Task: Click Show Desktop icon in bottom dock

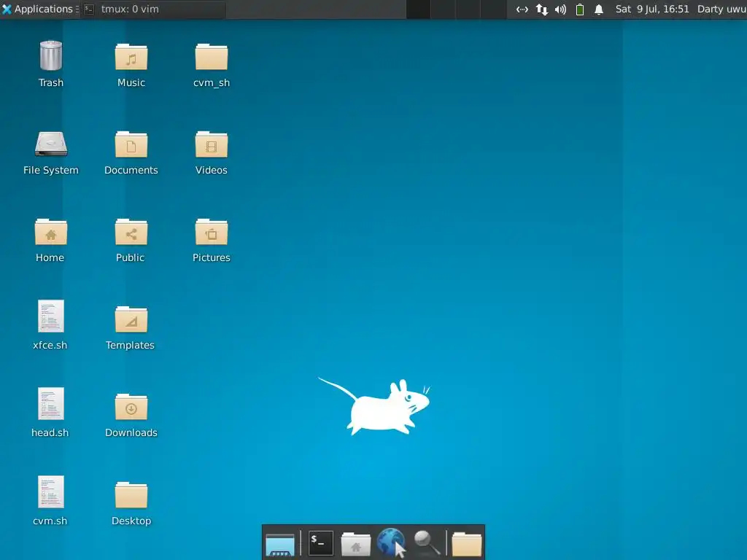Action: tap(280, 544)
